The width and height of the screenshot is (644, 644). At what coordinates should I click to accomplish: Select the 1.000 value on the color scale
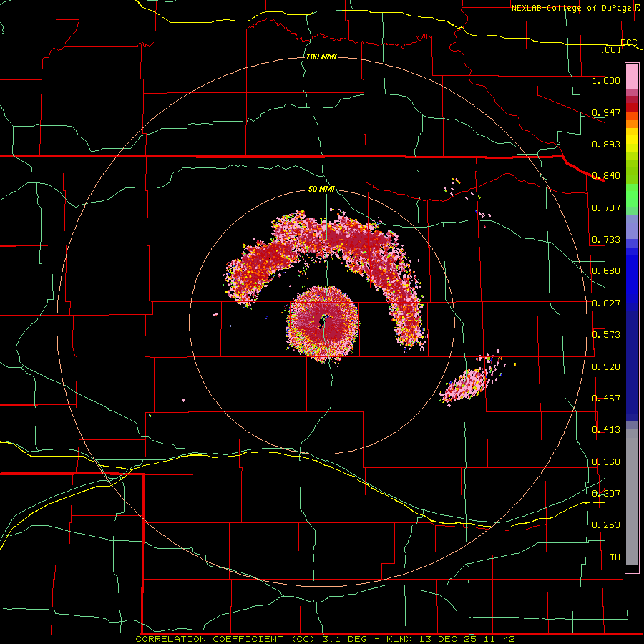[606, 80]
